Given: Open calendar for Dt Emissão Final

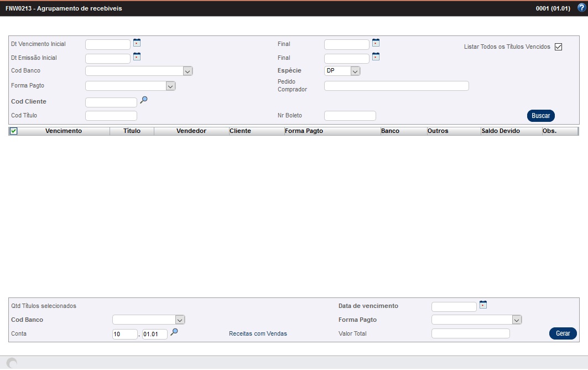Looking at the screenshot, I should click(x=376, y=56).
